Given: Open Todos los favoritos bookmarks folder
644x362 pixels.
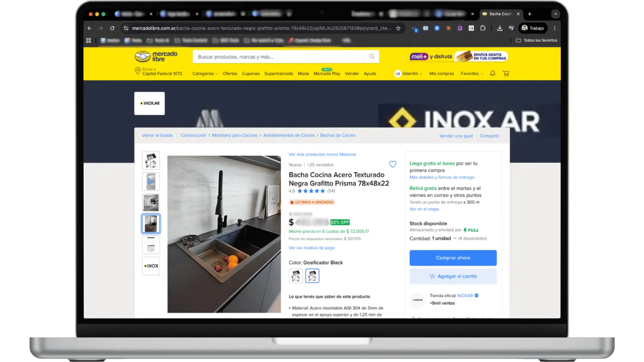Looking at the screenshot, I should (x=537, y=40).
